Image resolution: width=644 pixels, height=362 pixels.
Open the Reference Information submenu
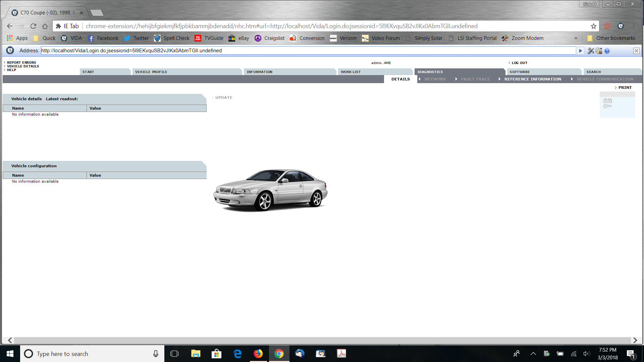(533, 79)
